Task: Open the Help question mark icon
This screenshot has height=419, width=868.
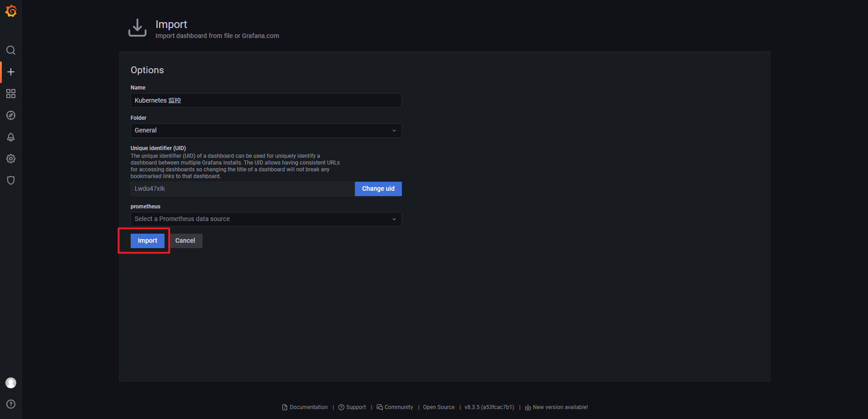Action: click(x=11, y=404)
